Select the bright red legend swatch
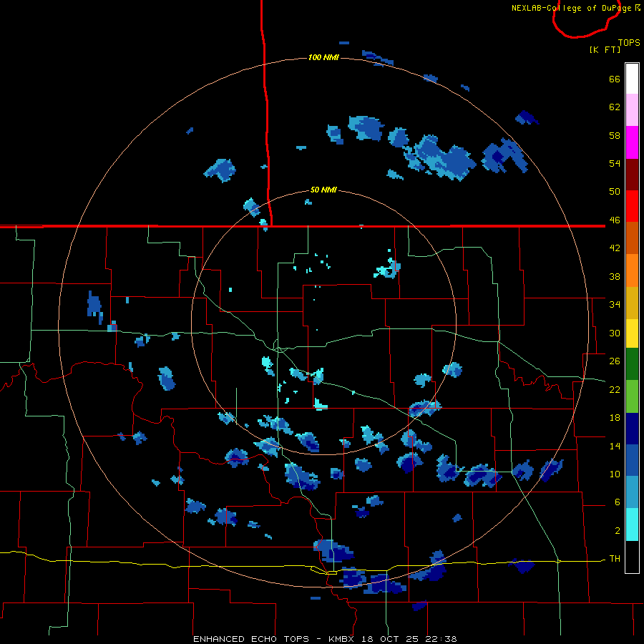 (x=632, y=206)
